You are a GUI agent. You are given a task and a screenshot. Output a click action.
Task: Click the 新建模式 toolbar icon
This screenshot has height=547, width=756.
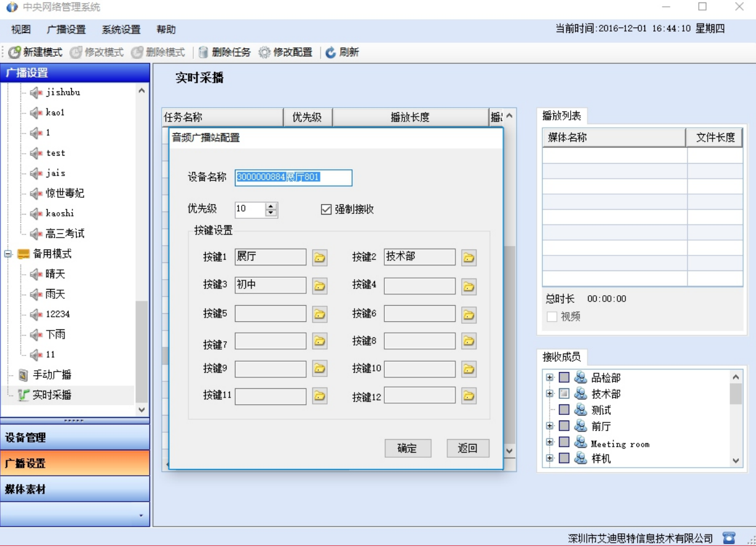point(14,53)
